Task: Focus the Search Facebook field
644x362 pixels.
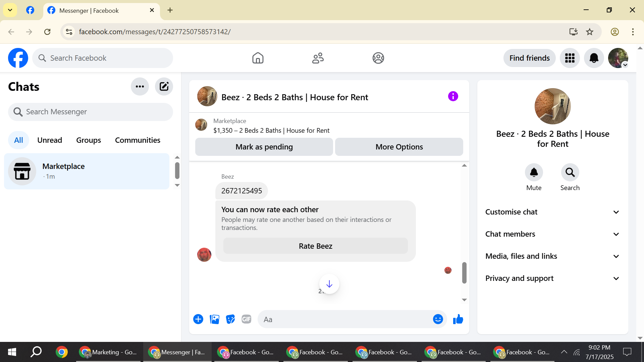Action: point(103,58)
